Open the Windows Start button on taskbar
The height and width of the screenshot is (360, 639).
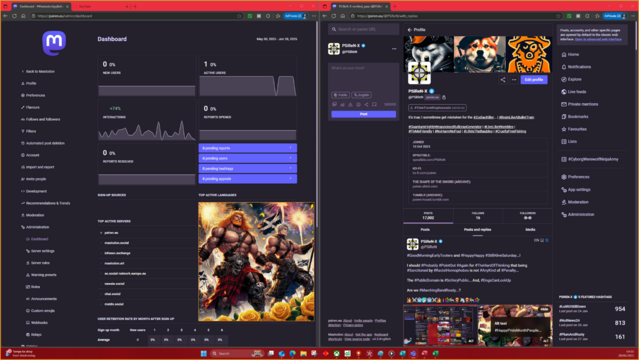click(204, 353)
